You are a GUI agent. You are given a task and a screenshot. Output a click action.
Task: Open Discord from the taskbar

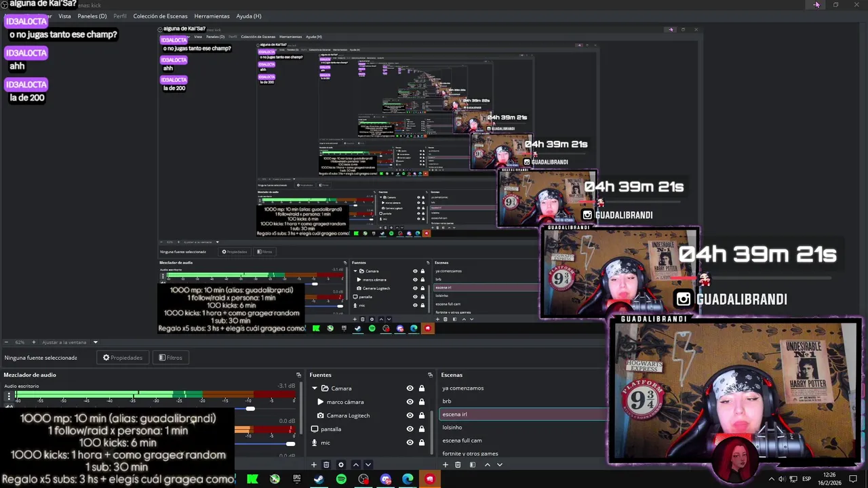[x=386, y=479]
